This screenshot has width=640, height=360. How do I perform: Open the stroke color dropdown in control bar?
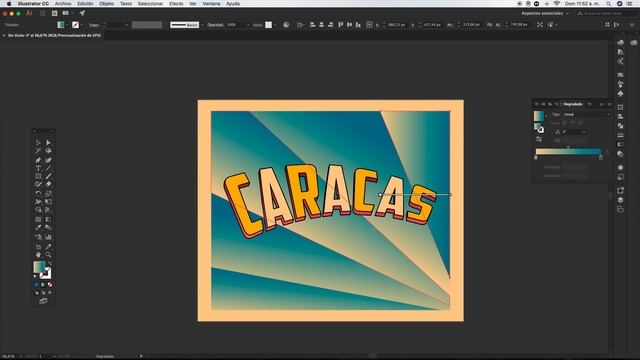82,25
